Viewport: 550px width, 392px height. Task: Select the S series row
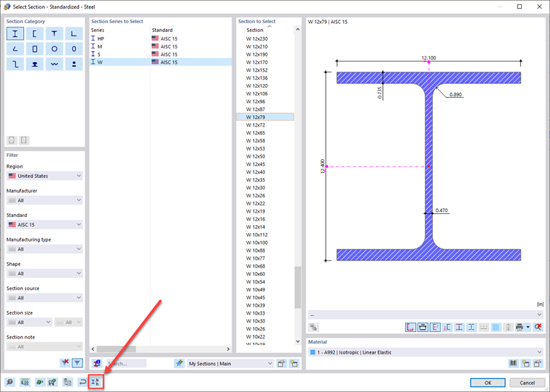coord(161,54)
